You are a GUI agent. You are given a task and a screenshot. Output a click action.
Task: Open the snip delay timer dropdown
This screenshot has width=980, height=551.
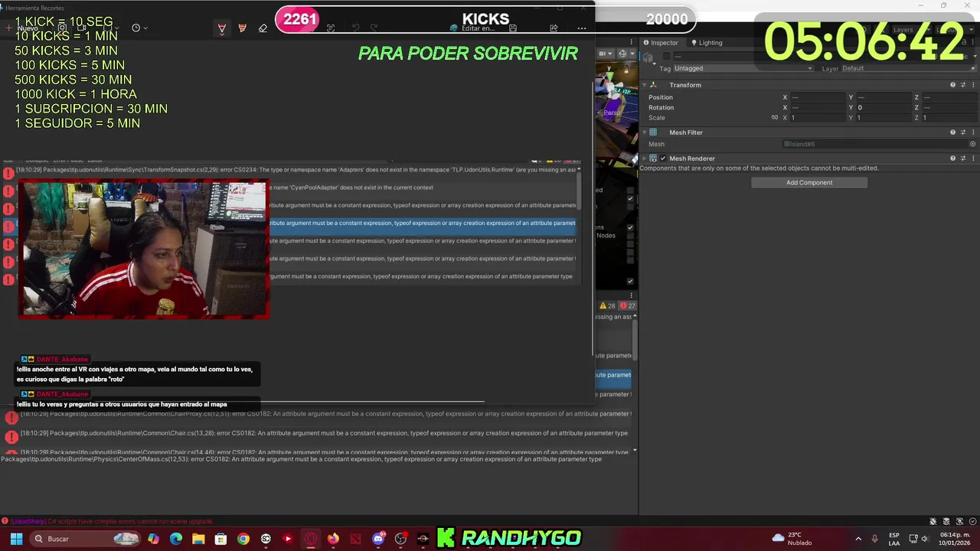pos(139,28)
